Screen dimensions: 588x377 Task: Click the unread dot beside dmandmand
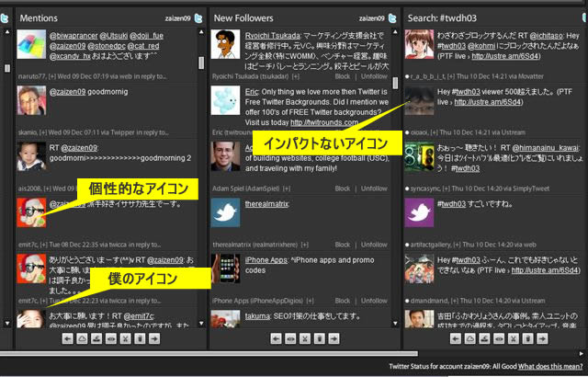(407, 301)
